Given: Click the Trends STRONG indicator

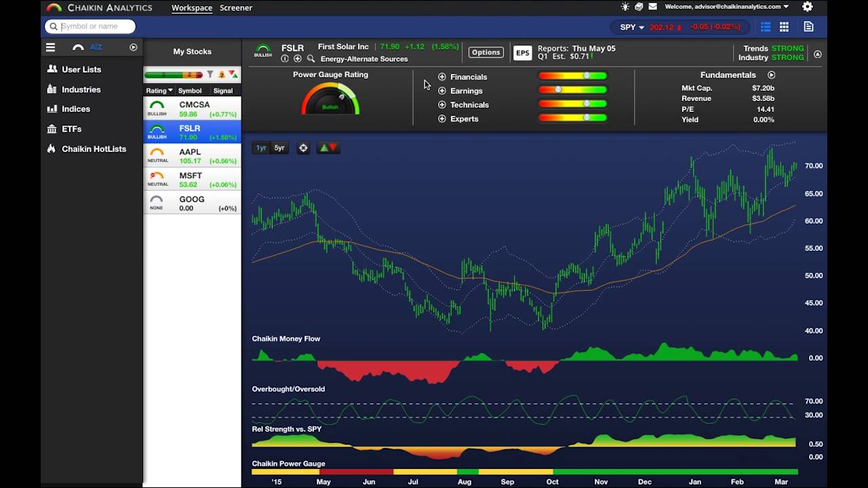Looking at the screenshot, I should click(x=774, y=49).
